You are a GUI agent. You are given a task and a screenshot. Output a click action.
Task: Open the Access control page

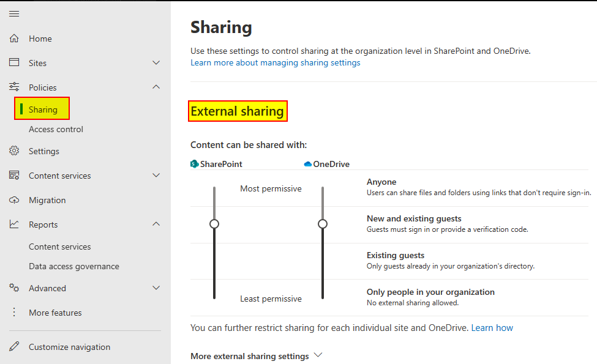click(x=56, y=129)
